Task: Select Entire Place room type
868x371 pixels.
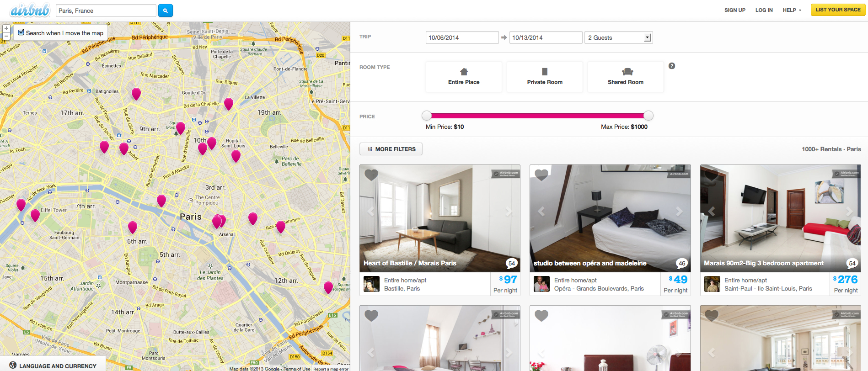Action: 464,77
